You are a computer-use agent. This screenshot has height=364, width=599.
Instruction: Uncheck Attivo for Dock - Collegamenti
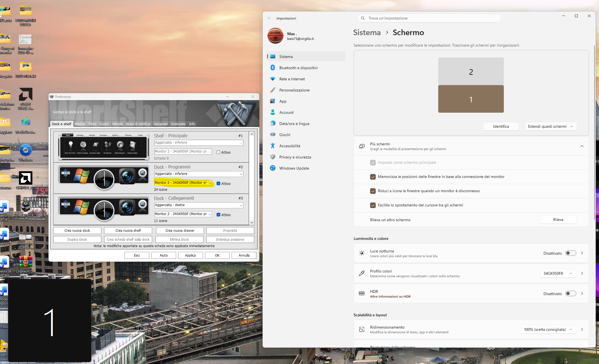click(x=218, y=215)
